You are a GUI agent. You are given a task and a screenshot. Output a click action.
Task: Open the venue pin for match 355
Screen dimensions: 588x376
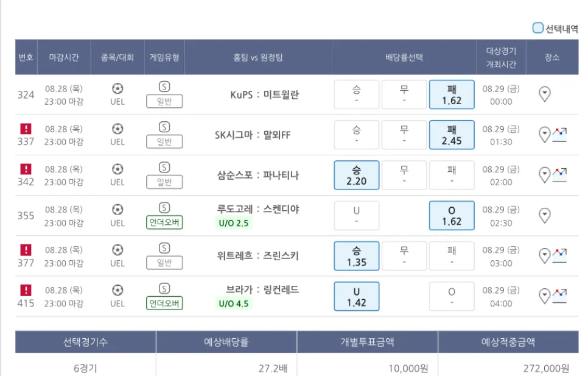point(545,215)
